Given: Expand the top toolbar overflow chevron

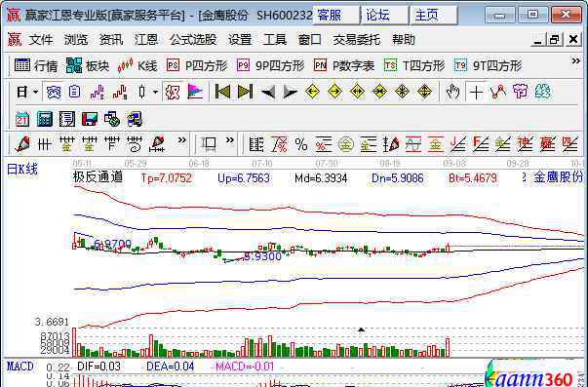Looking at the screenshot, I should click(x=575, y=61).
